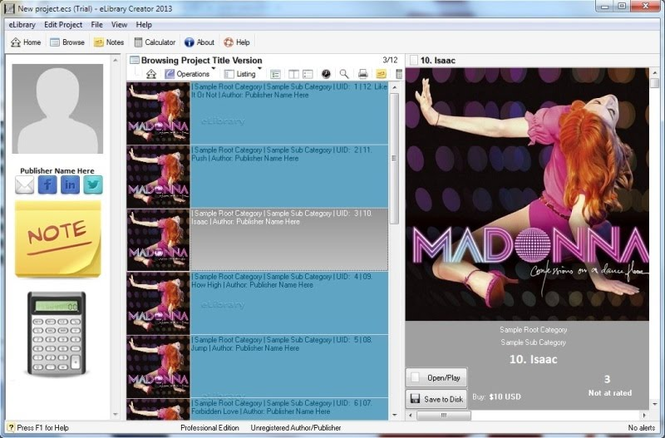Screen dimensions: 665x438
Task: Click the left sidebar scroll-up arrow
Action: coord(115,61)
